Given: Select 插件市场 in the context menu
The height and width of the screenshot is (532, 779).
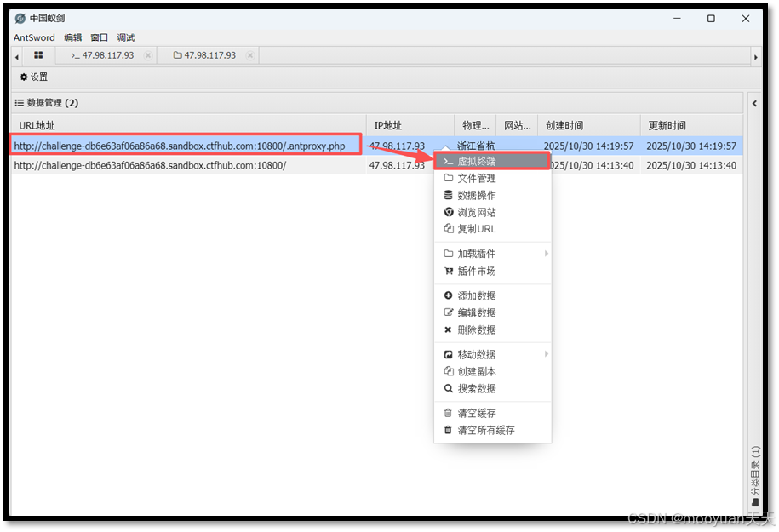Looking at the screenshot, I should click(x=492, y=271).
